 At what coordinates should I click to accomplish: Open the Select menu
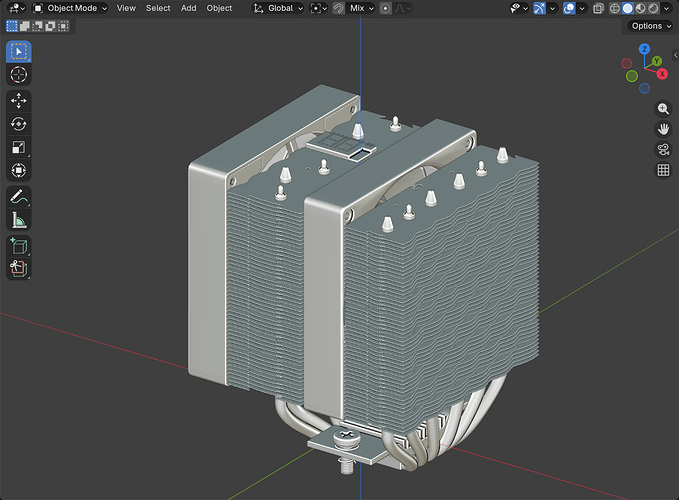click(x=158, y=8)
